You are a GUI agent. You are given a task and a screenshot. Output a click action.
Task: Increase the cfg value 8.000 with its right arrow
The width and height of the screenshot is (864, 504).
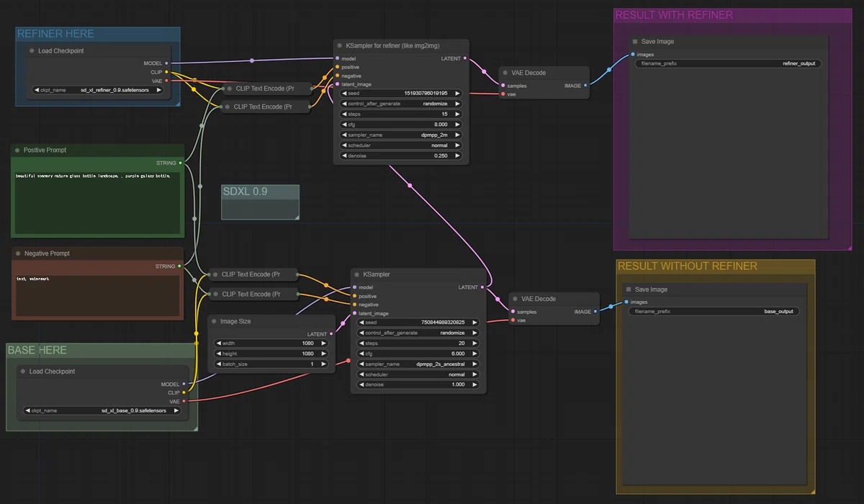coord(456,125)
